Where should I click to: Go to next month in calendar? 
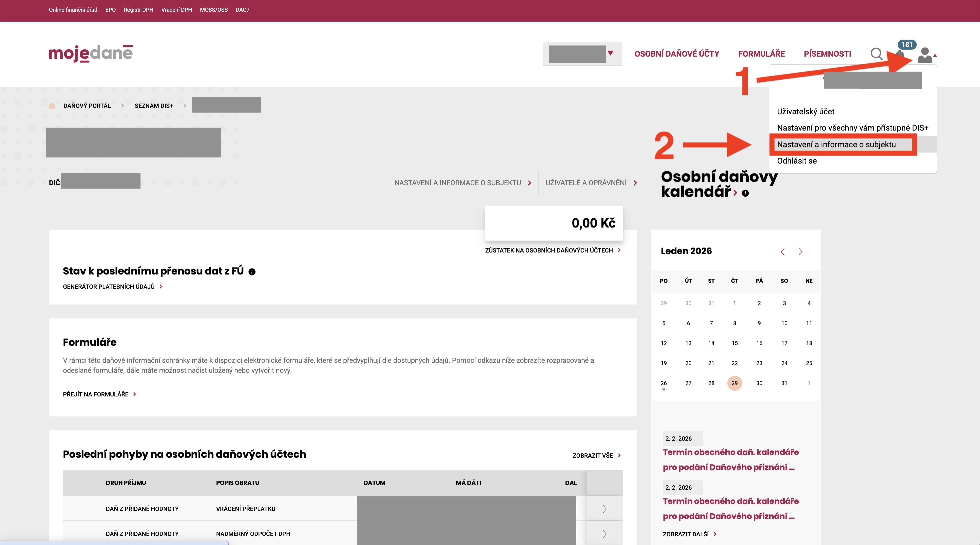[x=800, y=252]
